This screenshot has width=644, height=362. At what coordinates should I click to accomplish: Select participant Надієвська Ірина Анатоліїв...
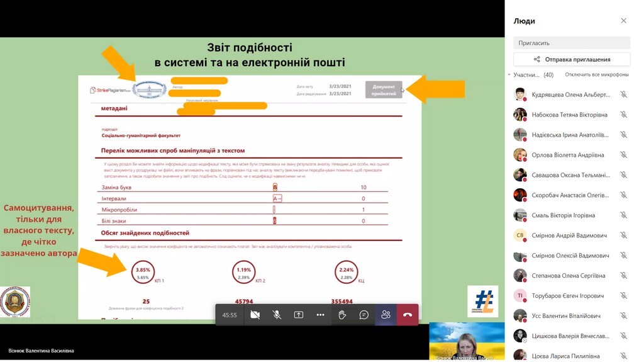tap(571, 135)
